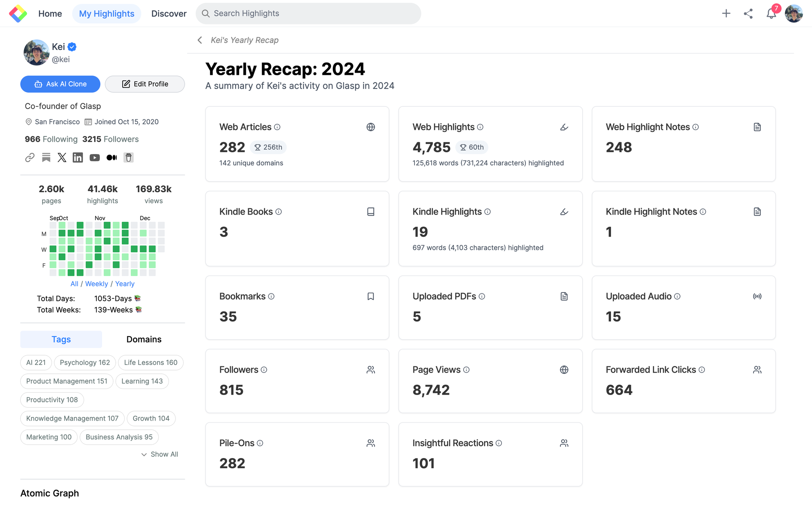
Task: Click the plus add icon
Action: coord(726,13)
